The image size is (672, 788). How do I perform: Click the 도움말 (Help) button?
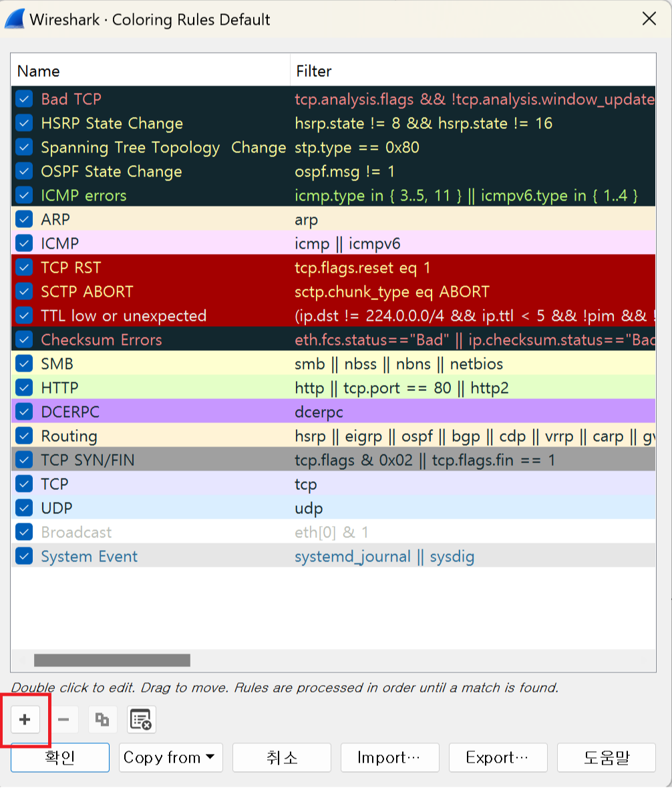(607, 757)
